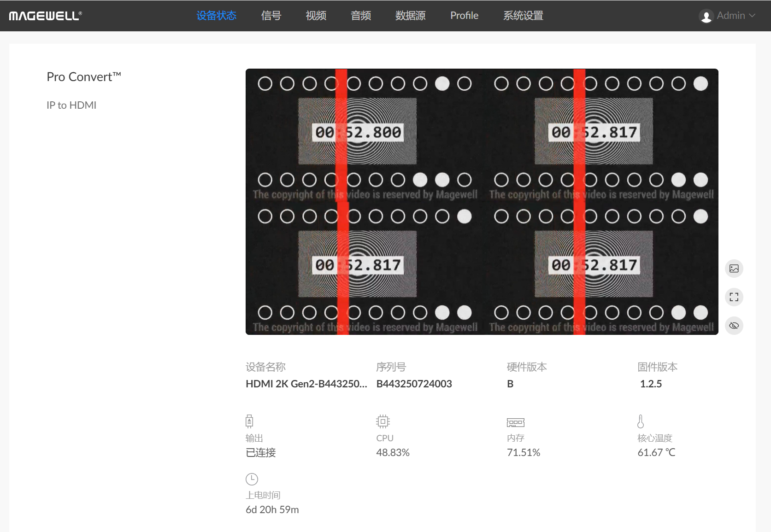
Task: Click the truncated device name HDMI 2K Gen2
Action: point(306,384)
